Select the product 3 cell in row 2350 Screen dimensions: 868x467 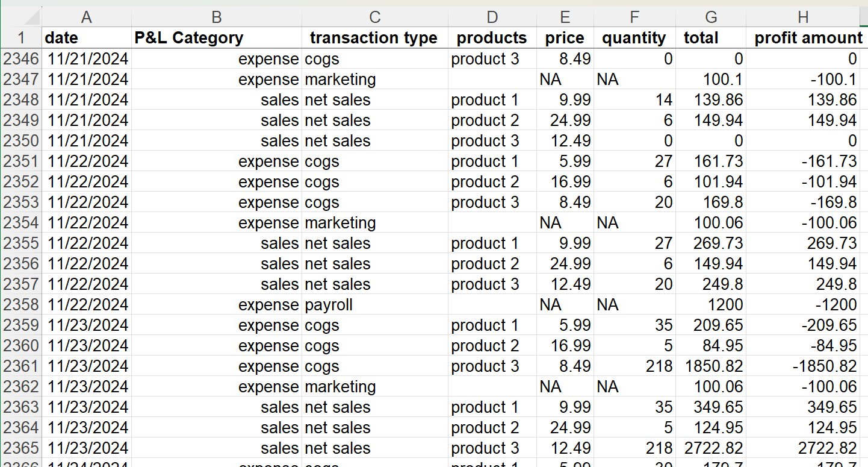pos(492,140)
